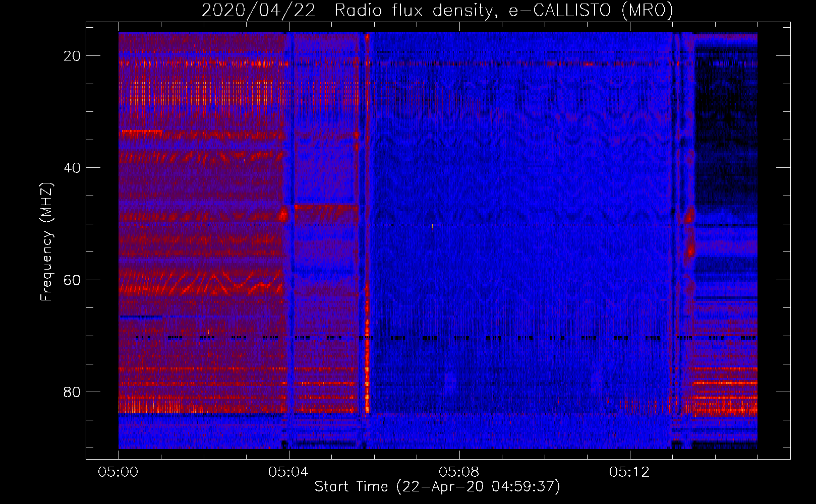Click the '60' frequency tick label
The image size is (816, 504).
tap(73, 280)
